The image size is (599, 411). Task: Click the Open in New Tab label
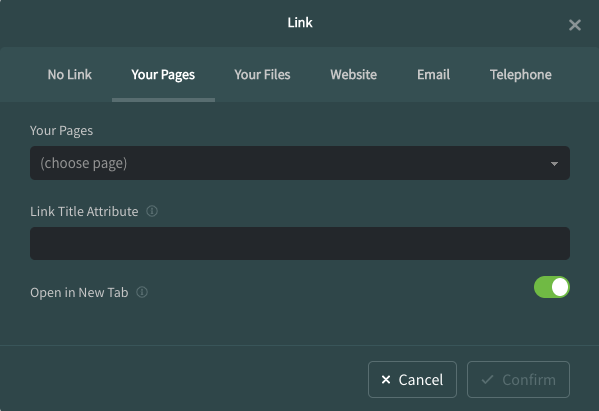coord(79,293)
